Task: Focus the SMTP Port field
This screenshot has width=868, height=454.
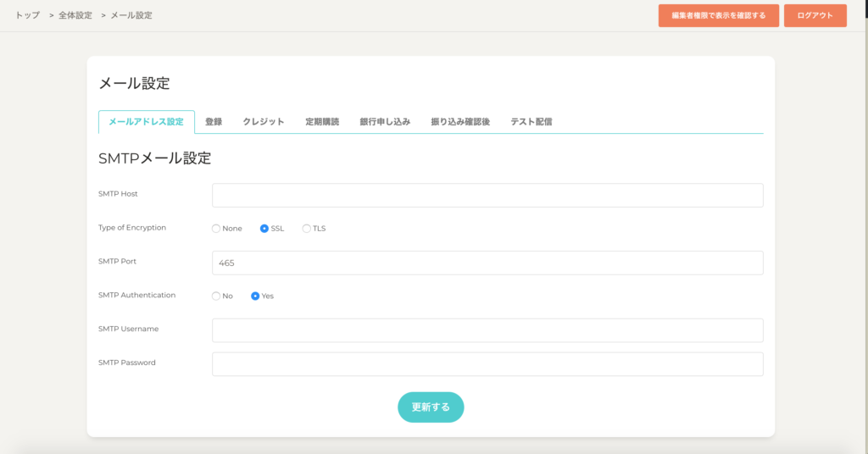Action: [487, 263]
